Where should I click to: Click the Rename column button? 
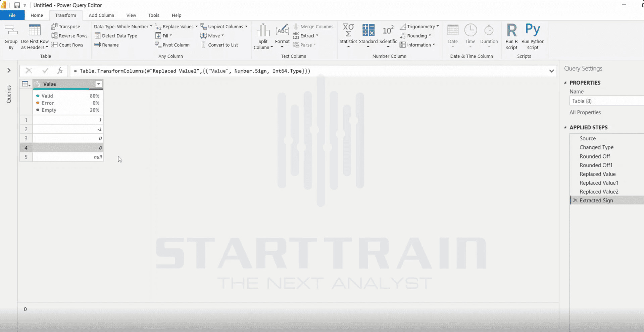click(x=107, y=45)
